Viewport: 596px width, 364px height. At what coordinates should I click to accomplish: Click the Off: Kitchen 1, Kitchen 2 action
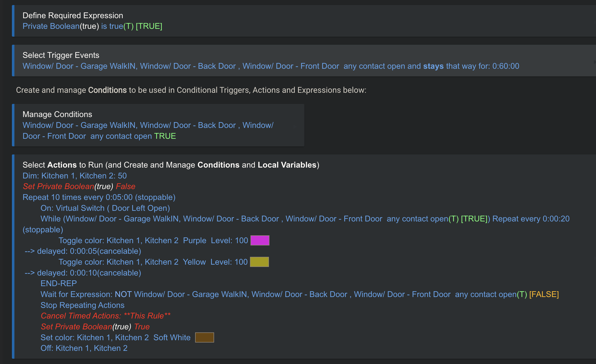[84, 348]
